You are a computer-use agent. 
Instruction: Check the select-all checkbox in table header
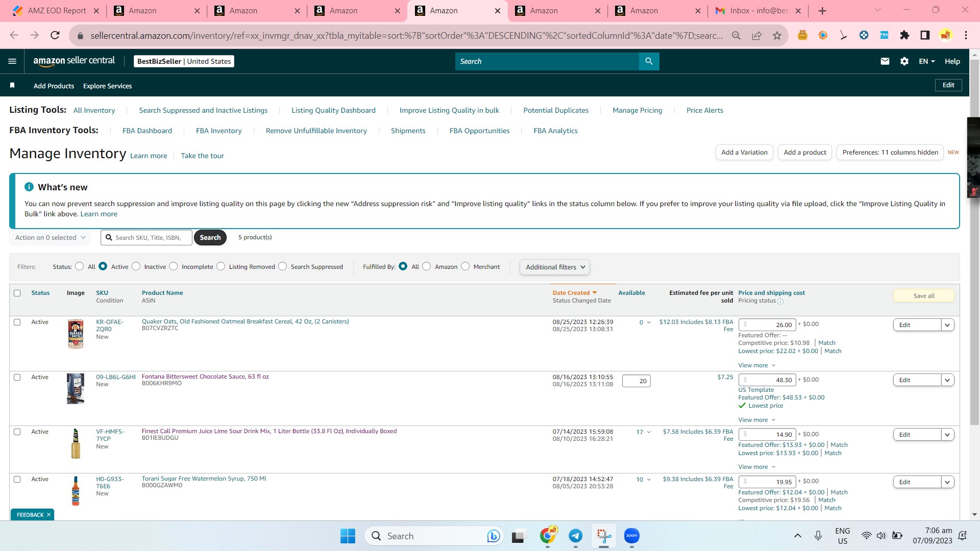(17, 293)
